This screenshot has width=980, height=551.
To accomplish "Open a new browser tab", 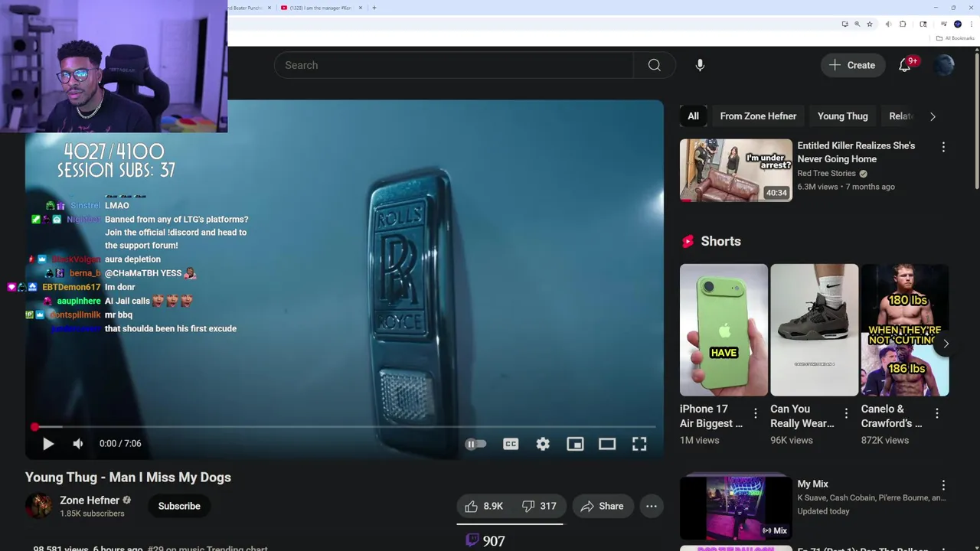I will (x=374, y=8).
